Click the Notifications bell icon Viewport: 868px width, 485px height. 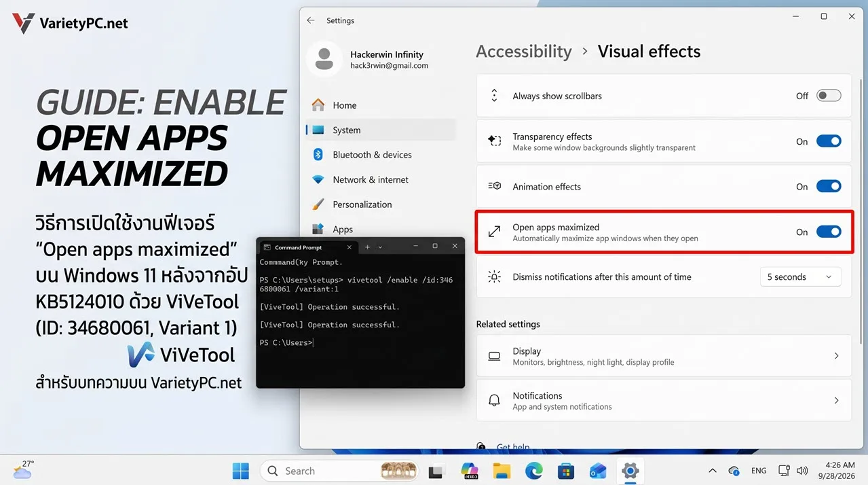click(494, 401)
